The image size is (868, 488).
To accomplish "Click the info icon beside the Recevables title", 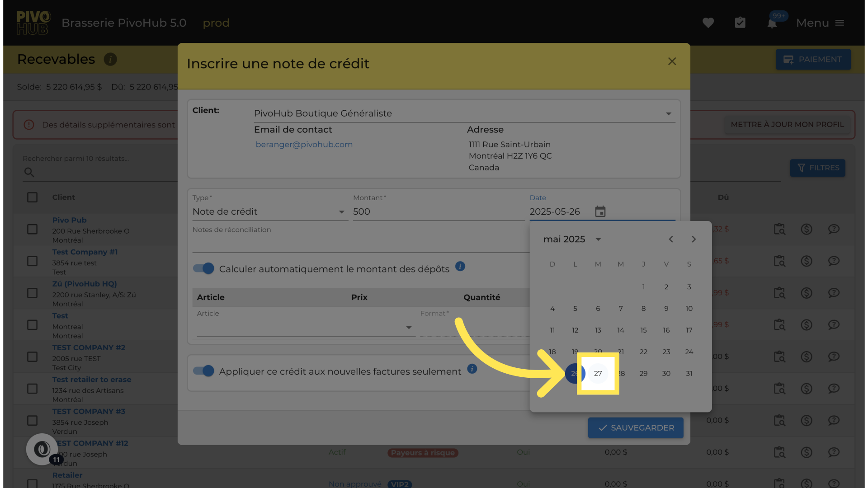I will coord(110,59).
